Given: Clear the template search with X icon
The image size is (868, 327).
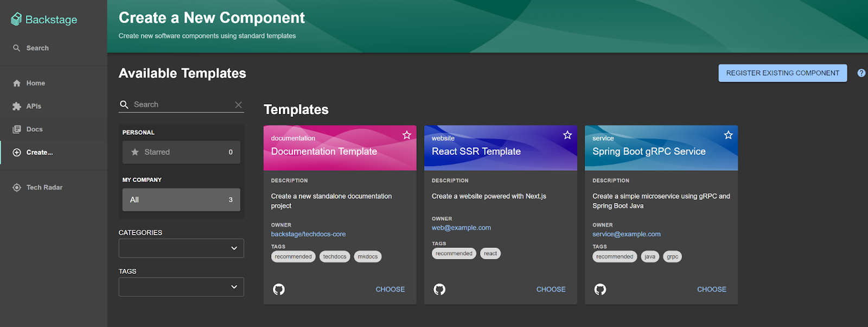Looking at the screenshot, I should pos(238,105).
